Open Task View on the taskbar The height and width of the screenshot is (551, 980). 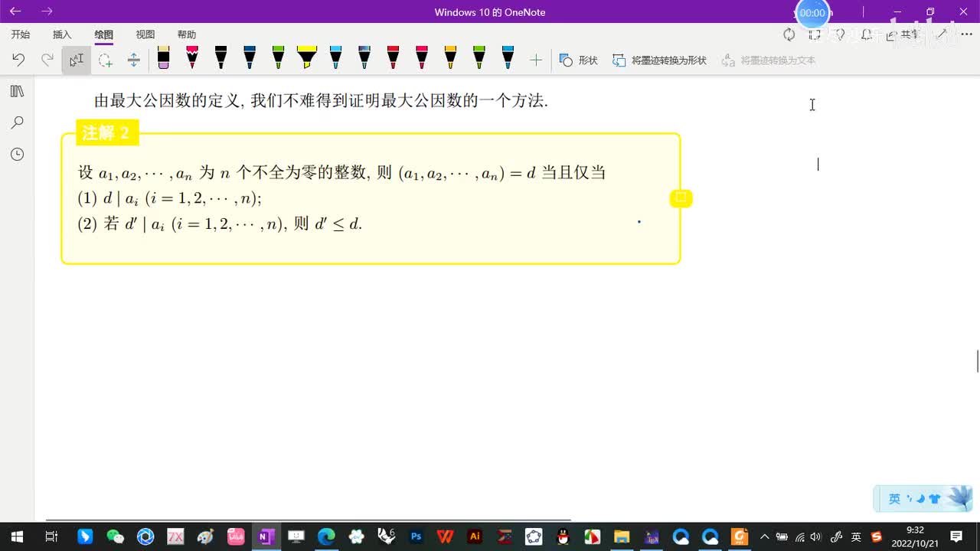point(51,536)
